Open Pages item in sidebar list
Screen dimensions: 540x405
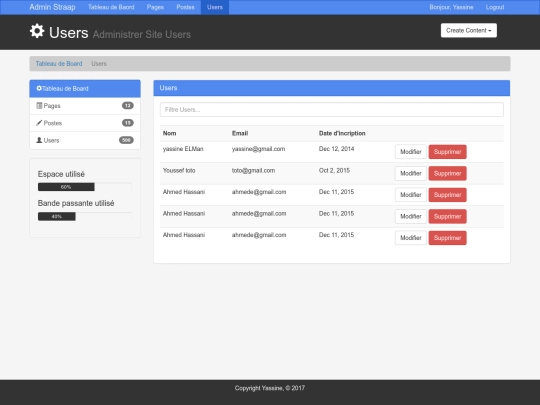[85, 106]
